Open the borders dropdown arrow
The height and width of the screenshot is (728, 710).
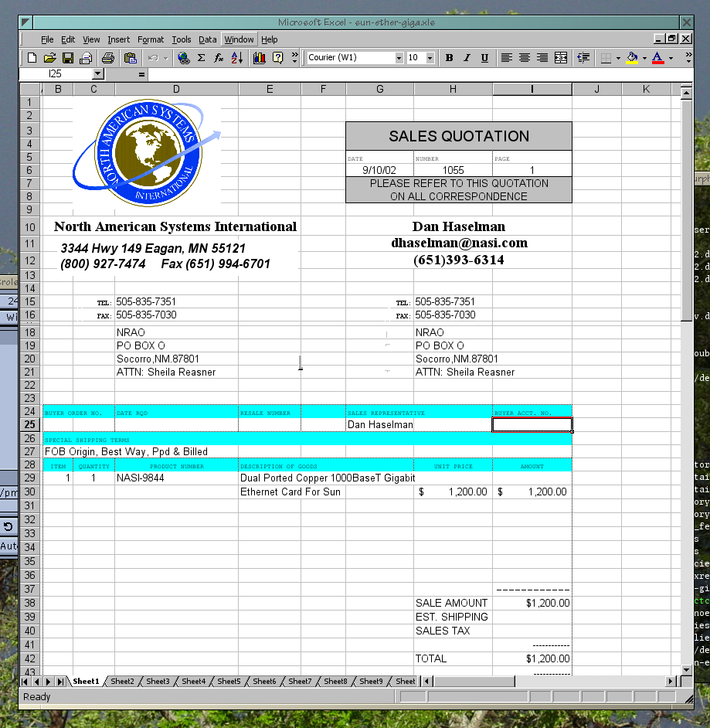tap(618, 57)
